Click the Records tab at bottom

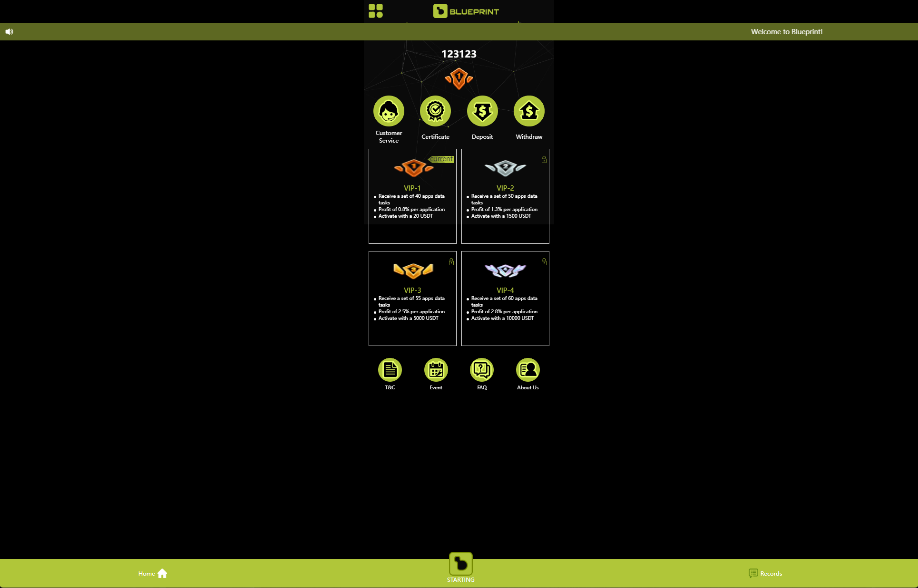point(765,573)
